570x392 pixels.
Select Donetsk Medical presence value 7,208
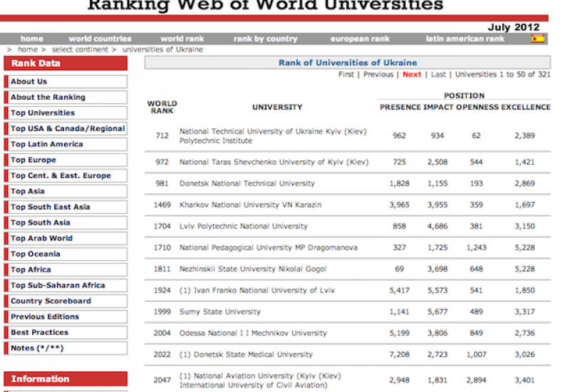point(399,354)
